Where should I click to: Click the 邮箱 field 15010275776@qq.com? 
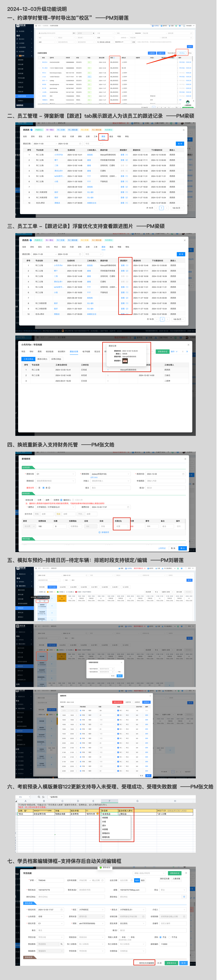132,890
